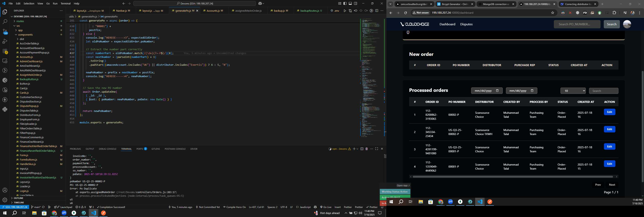Open the rows-per-page dropdown showing 10
The height and width of the screenshot is (217, 644).
click(573, 91)
